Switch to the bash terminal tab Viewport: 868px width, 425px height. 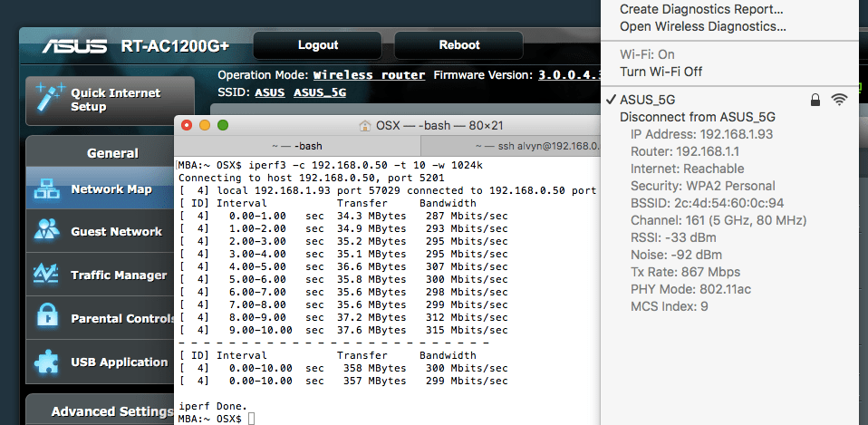coord(297,146)
